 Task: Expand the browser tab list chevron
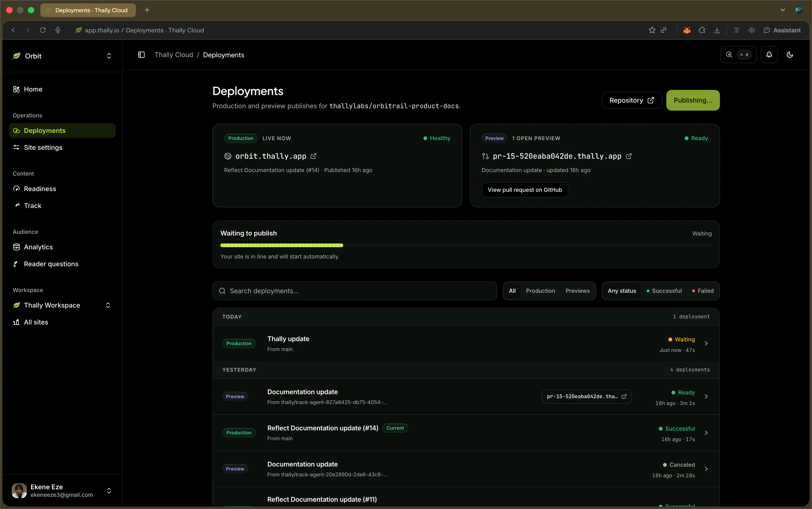point(783,10)
